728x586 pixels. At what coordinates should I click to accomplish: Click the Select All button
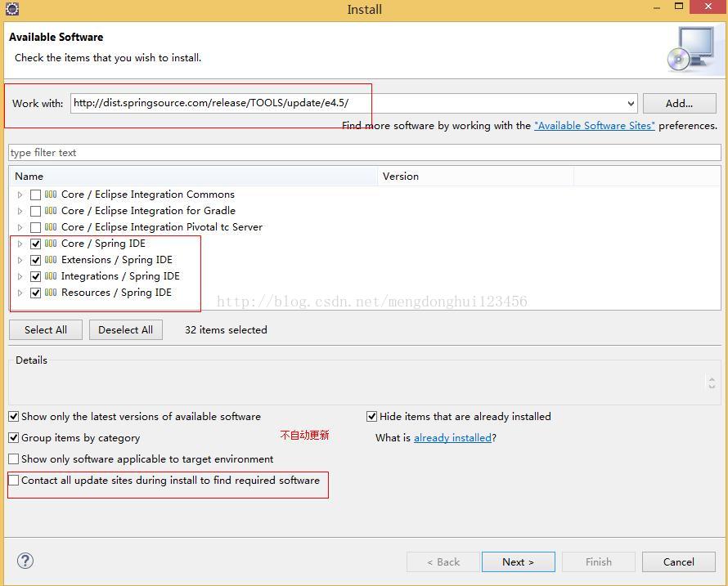click(46, 330)
